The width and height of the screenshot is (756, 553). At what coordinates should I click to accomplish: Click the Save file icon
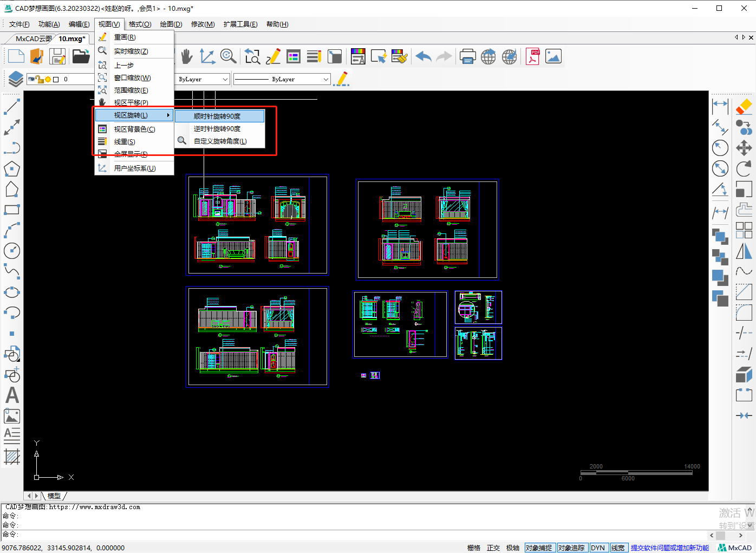(57, 56)
